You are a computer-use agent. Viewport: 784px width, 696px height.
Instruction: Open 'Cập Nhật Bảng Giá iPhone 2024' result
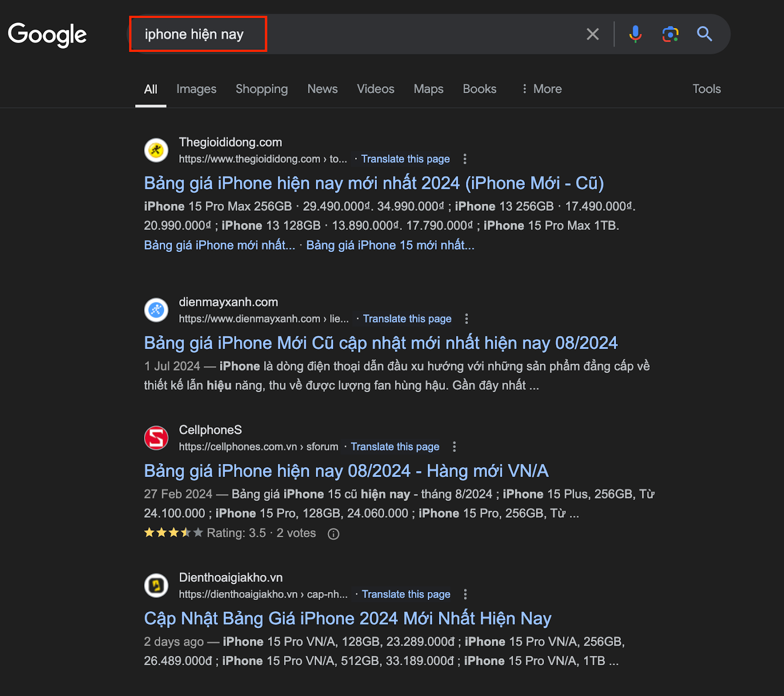[347, 619]
